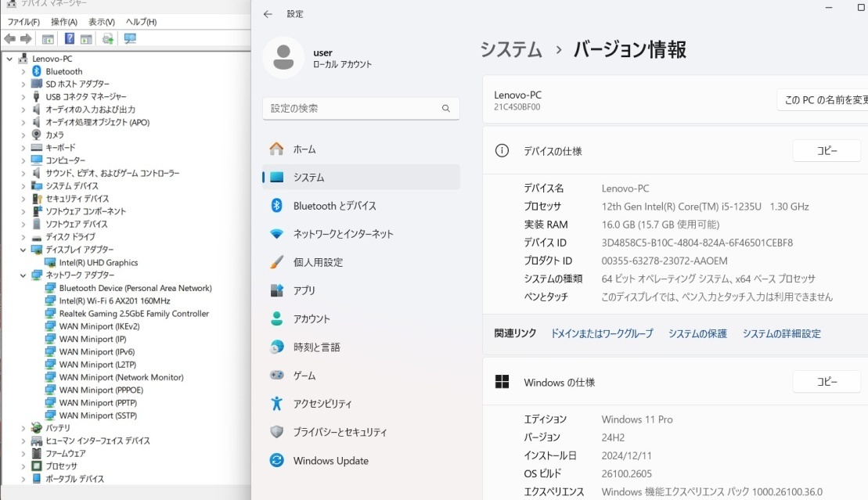Click コピー next to デバイスの仕様
868x500 pixels.
(x=827, y=150)
